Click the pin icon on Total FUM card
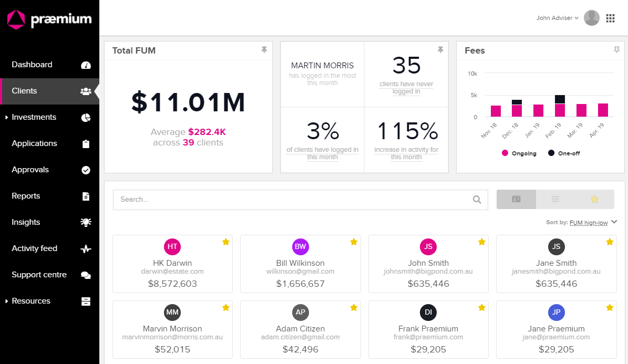The image size is (628, 364). pyautogui.click(x=264, y=50)
